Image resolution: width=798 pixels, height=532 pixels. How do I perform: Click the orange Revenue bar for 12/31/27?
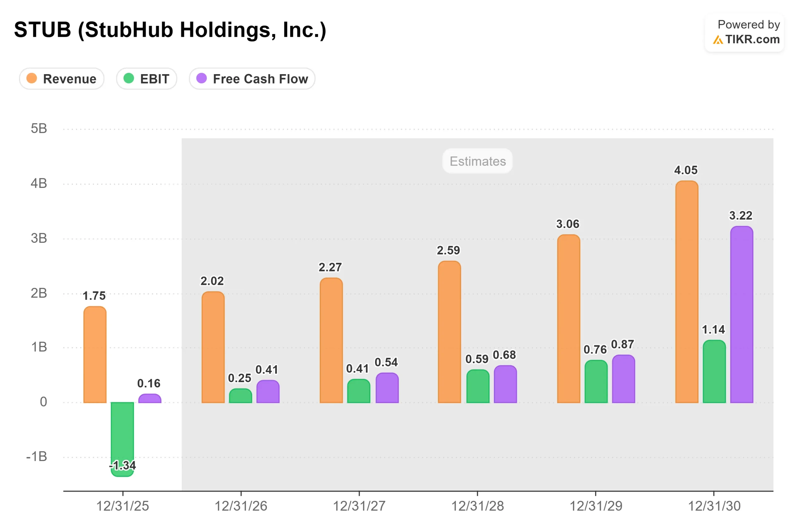pyautogui.click(x=331, y=340)
